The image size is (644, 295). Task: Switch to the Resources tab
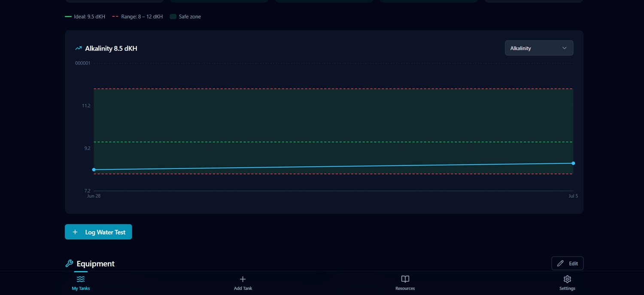tap(405, 283)
